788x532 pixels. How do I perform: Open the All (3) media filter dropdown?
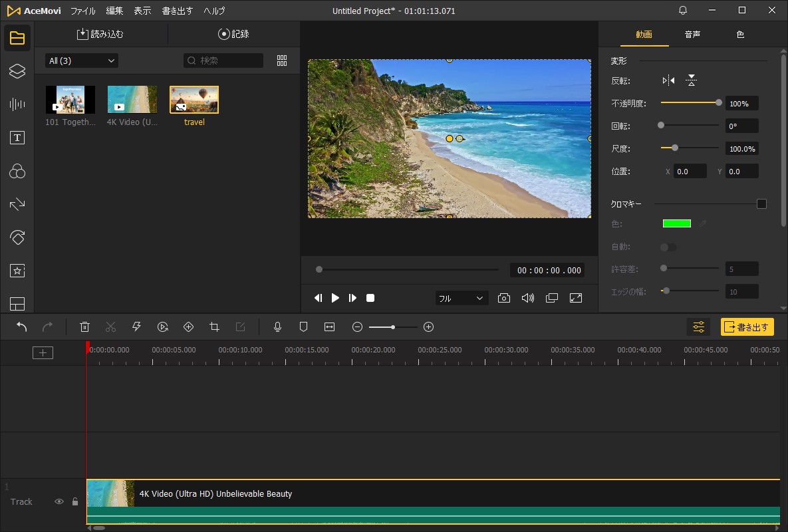pyautogui.click(x=82, y=61)
